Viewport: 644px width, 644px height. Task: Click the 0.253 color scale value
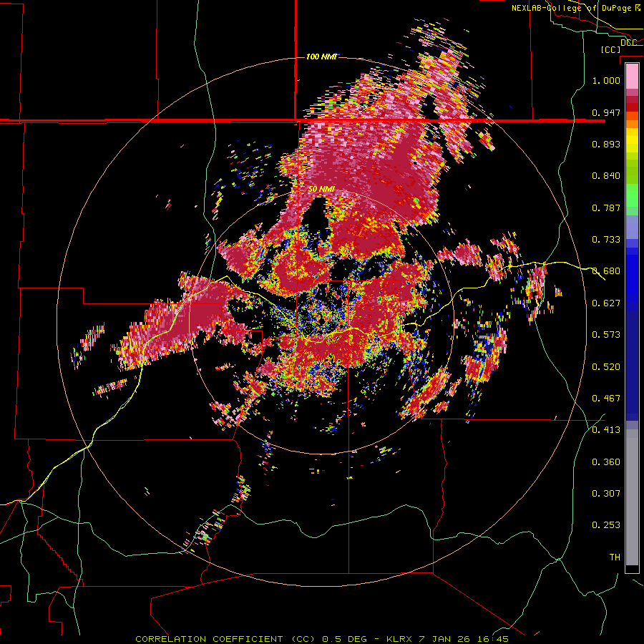click(x=606, y=525)
